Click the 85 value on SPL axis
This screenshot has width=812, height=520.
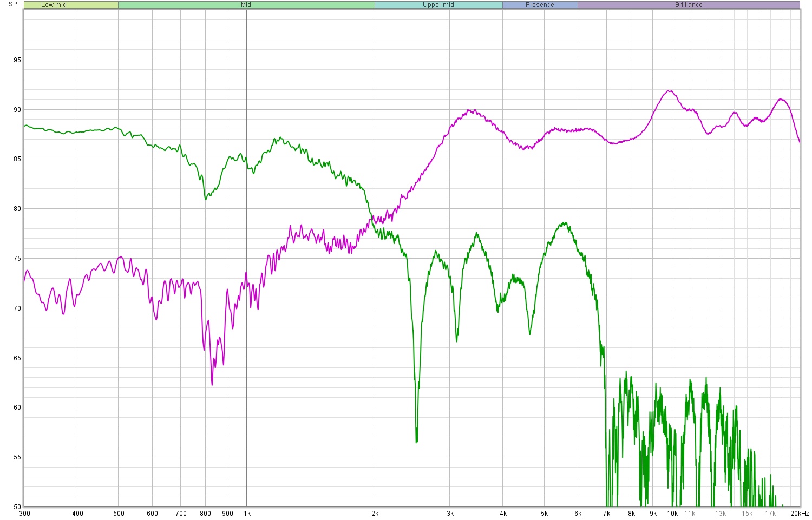tap(17, 159)
